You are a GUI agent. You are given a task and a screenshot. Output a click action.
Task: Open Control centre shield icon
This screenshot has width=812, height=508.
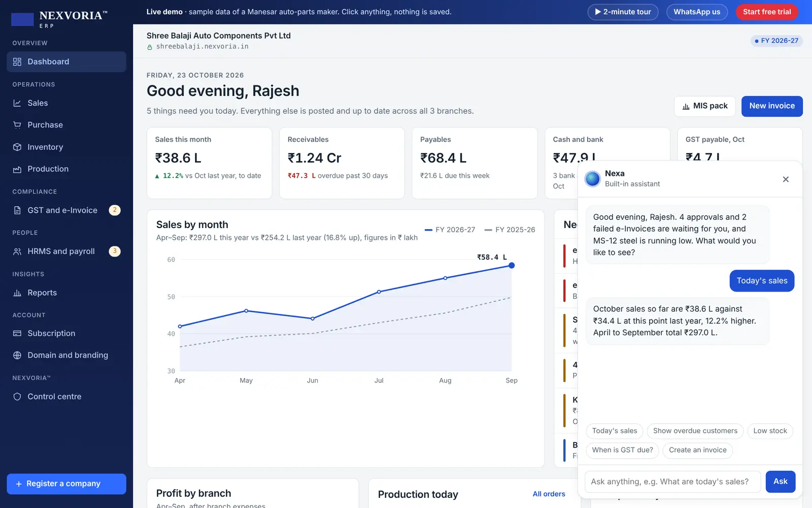point(17,397)
